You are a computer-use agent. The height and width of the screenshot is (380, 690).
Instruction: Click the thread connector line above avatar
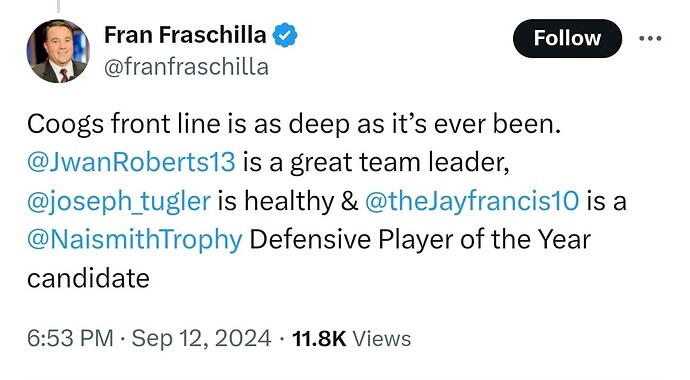pyautogui.click(x=58, y=6)
